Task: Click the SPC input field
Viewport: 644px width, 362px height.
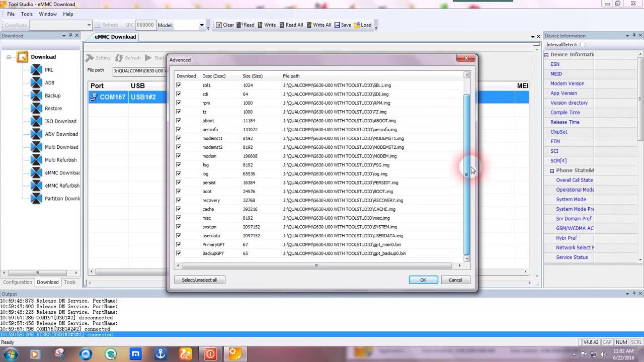Action: coord(145,25)
